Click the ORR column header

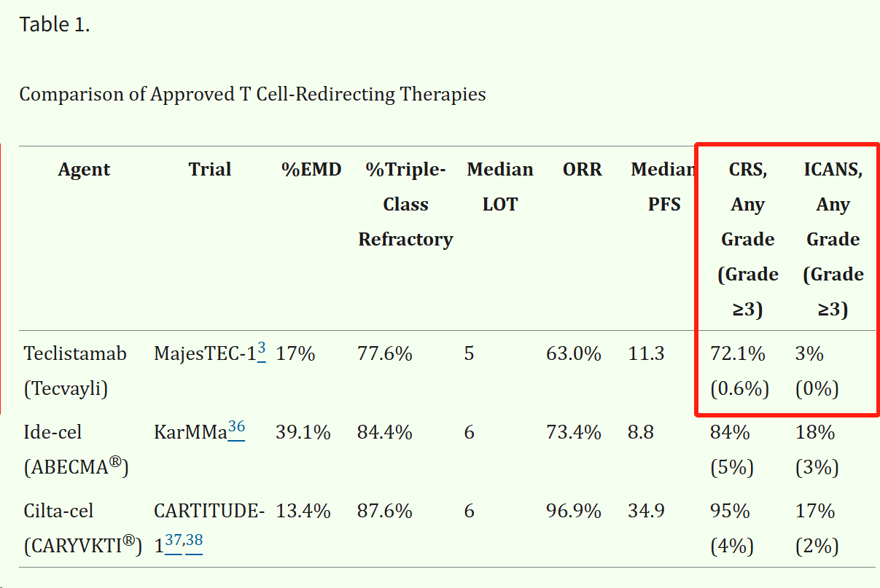coord(583,170)
